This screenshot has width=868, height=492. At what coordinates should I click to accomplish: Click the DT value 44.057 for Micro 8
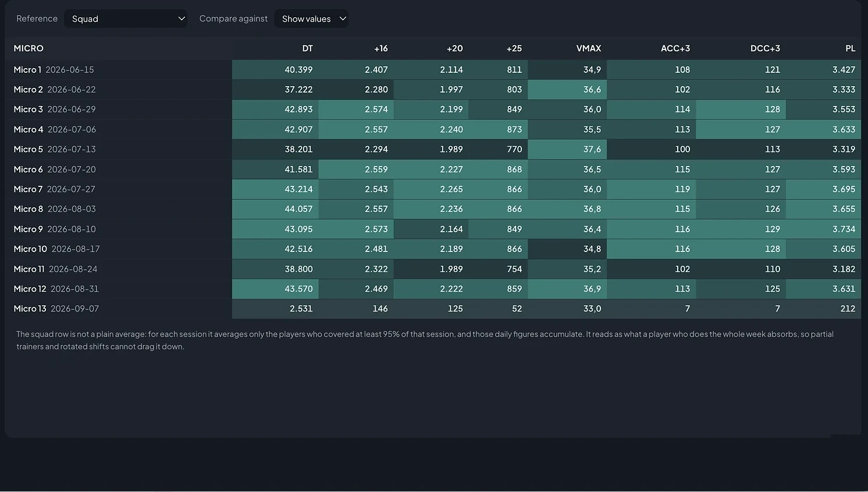point(275,209)
